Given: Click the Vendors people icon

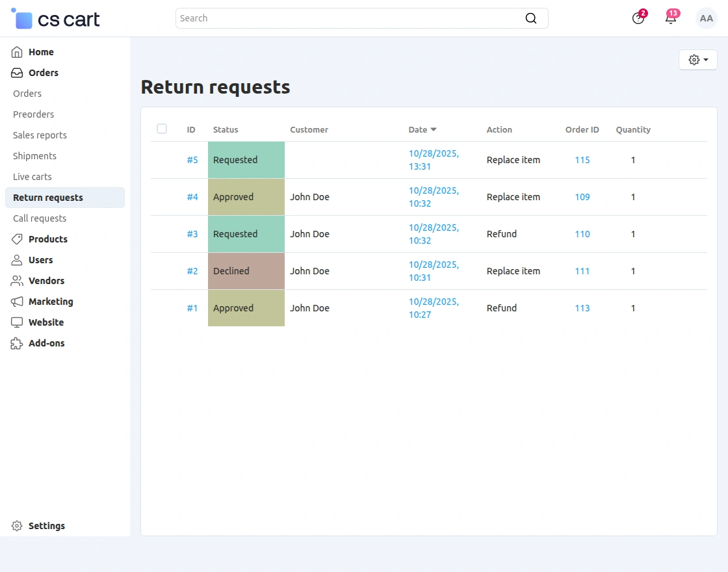Looking at the screenshot, I should coord(17,281).
